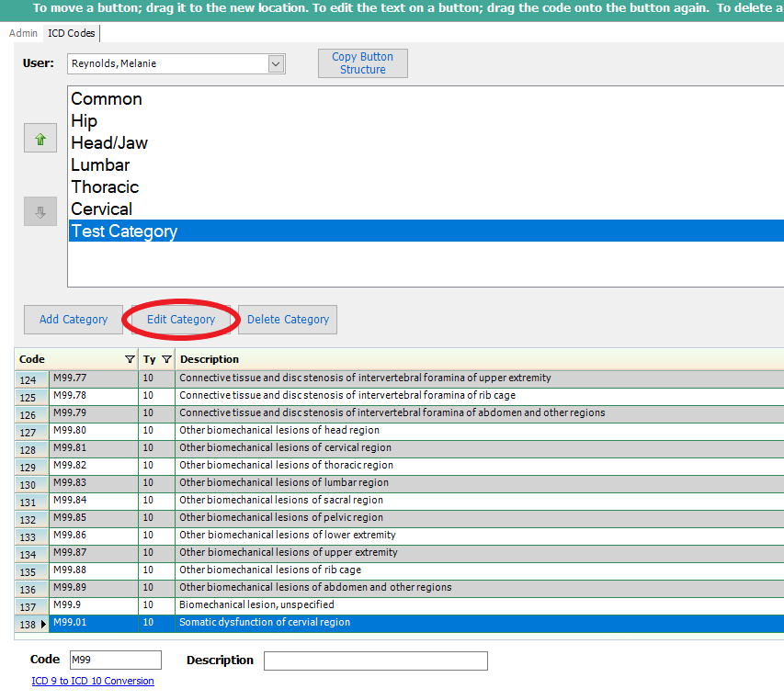This screenshot has width=784, height=700.
Task: Click the Copy Button Structure button
Action: tap(362, 63)
